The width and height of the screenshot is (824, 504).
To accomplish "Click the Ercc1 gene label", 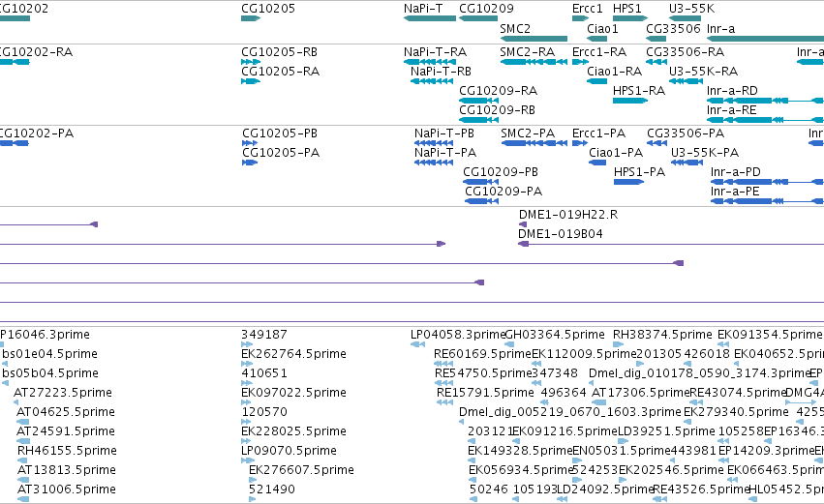I will (587, 9).
